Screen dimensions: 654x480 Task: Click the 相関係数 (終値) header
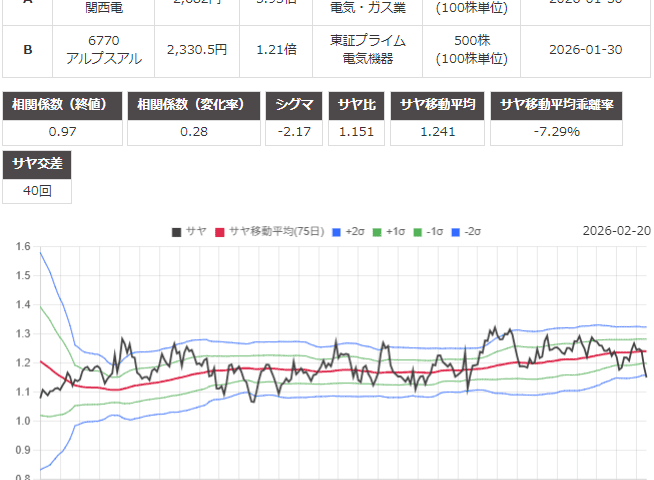(x=65, y=105)
